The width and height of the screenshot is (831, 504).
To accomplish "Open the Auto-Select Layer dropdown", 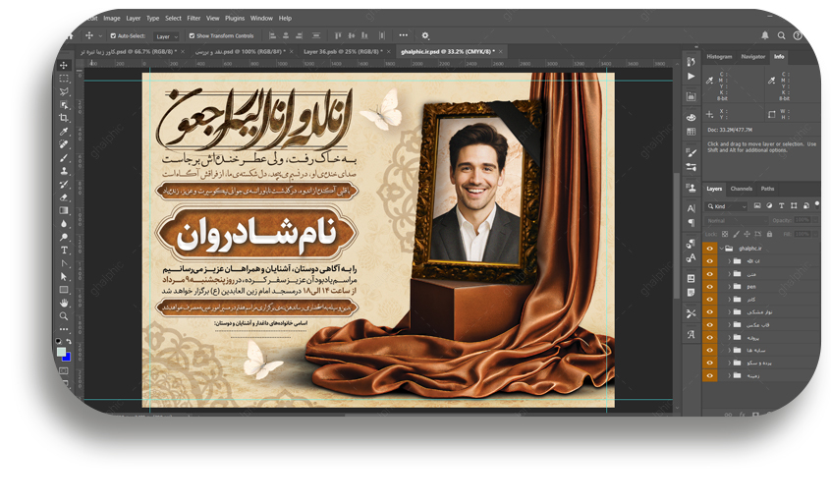I will (x=165, y=36).
